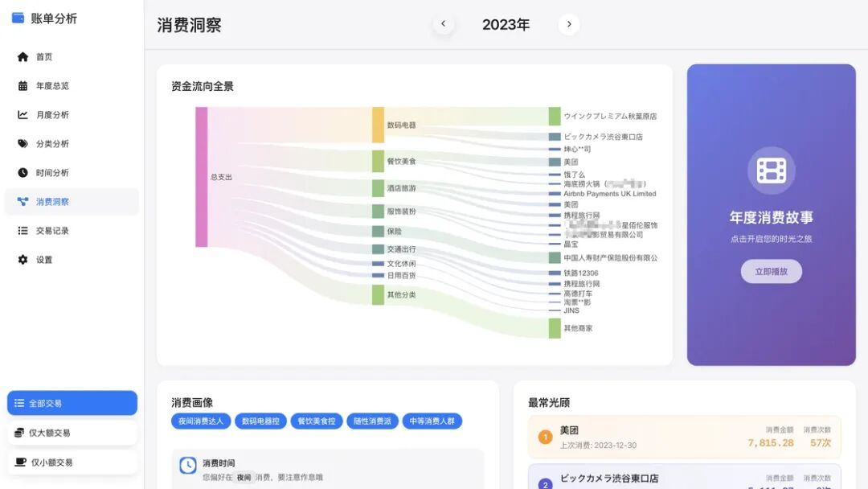The height and width of the screenshot is (489, 868).
Task: Go to previous year with left chevron
Action: click(x=443, y=24)
